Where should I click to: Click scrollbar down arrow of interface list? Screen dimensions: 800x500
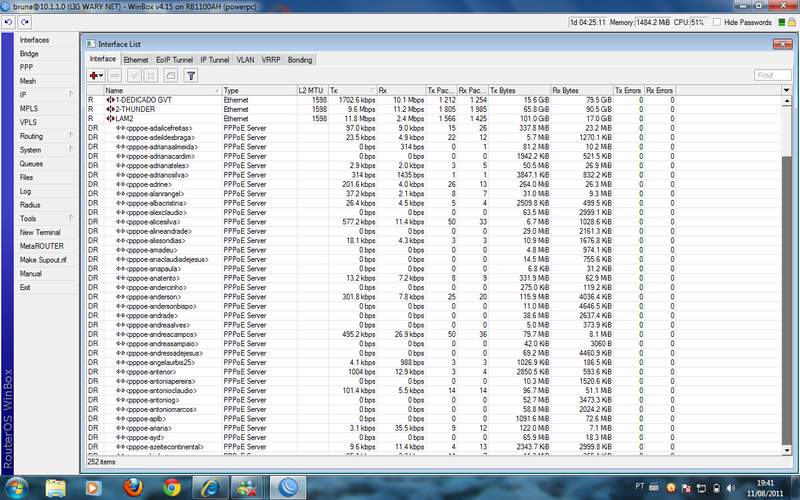click(786, 450)
